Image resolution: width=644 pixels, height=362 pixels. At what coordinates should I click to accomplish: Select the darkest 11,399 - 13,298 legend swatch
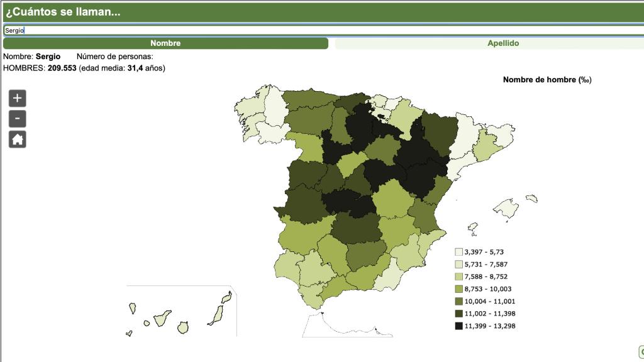click(459, 326)
